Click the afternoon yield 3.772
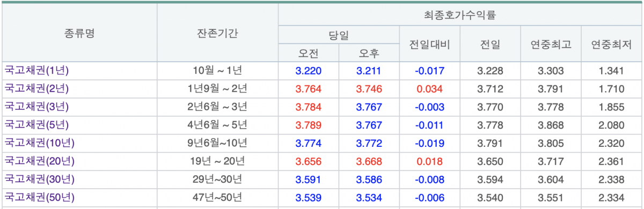This screenshot has height=209, width=644. (369, 143)
